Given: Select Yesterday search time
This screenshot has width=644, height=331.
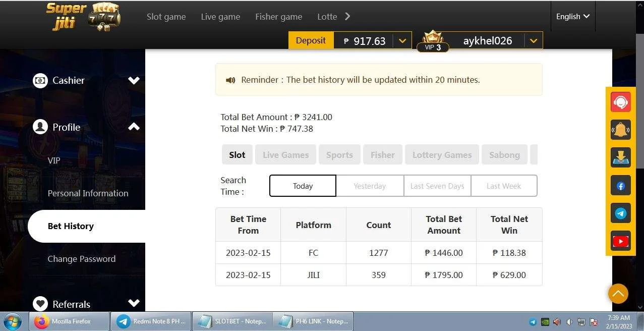Looking at the screenshot, I should point(370,186).
